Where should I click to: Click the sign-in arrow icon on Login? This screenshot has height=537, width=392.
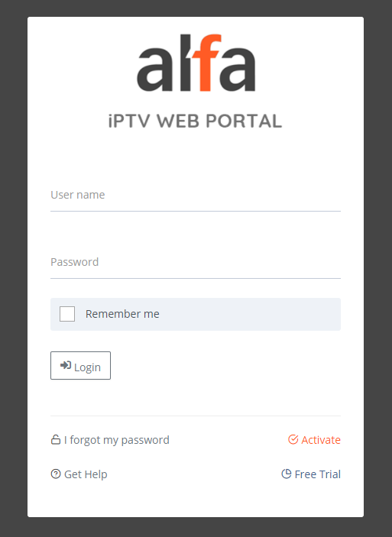click(x=66, y=365)
